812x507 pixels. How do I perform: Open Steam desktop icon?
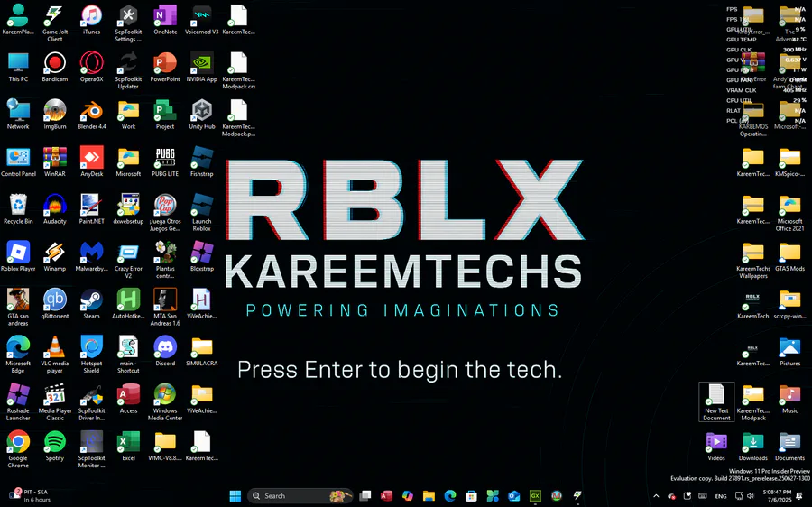[x=92, y=304]
